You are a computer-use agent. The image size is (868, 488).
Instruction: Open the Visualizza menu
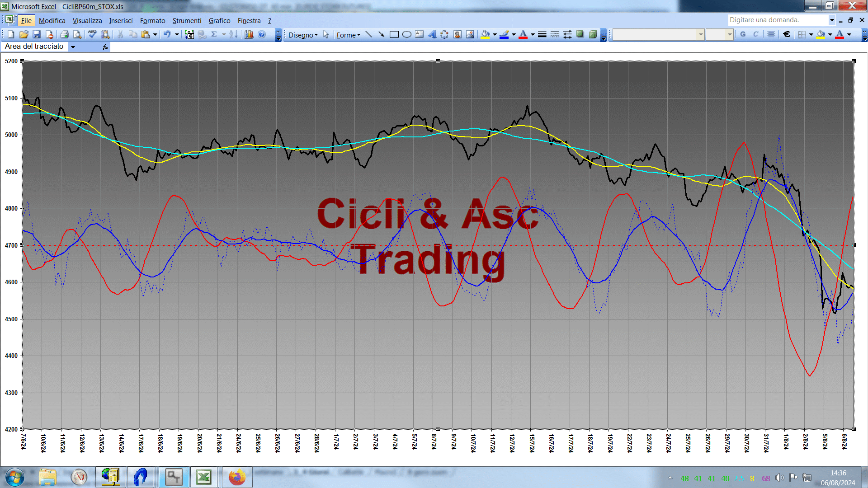click(87, 20)
